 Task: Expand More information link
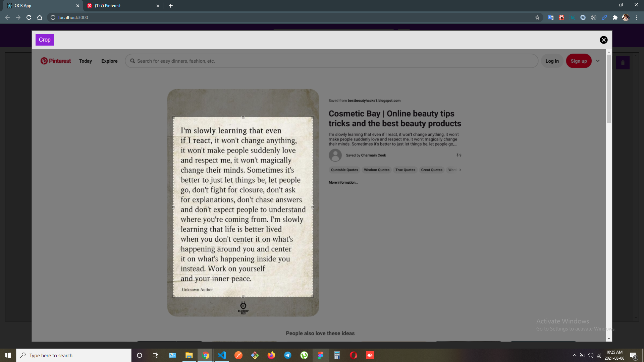point(343,183)
